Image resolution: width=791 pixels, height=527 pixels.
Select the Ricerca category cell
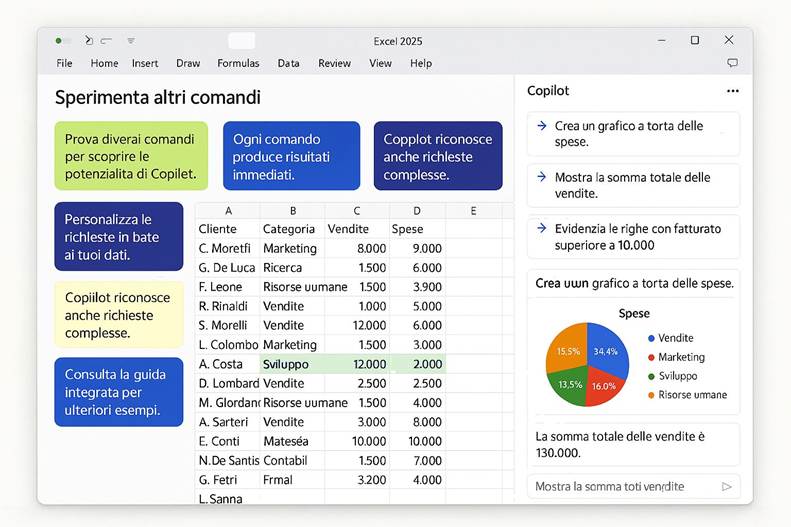tap(293, 268)
